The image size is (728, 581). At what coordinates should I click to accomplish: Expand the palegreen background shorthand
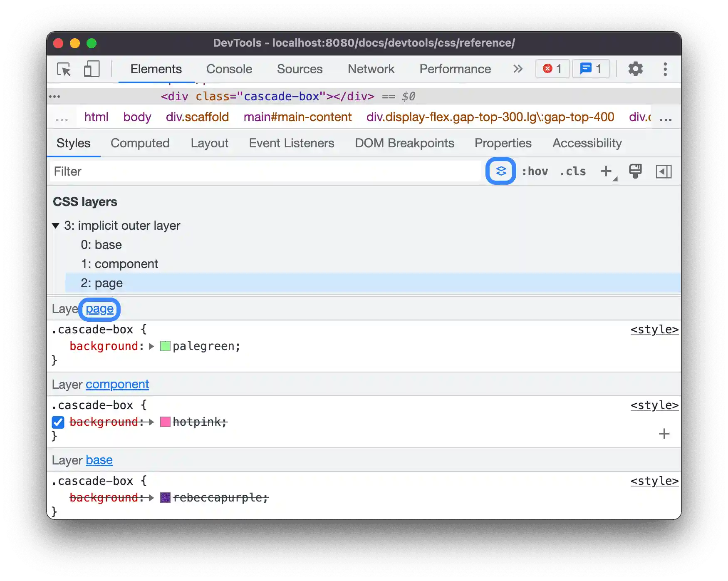coord(151,346)
